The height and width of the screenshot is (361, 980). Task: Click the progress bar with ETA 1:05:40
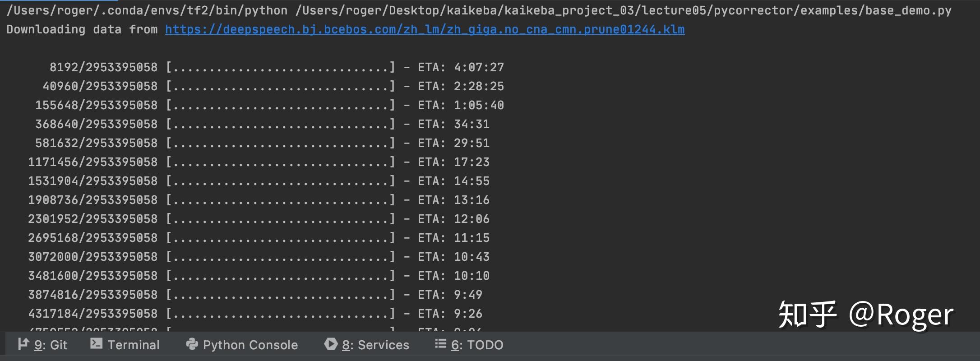(x=280, y=106)
